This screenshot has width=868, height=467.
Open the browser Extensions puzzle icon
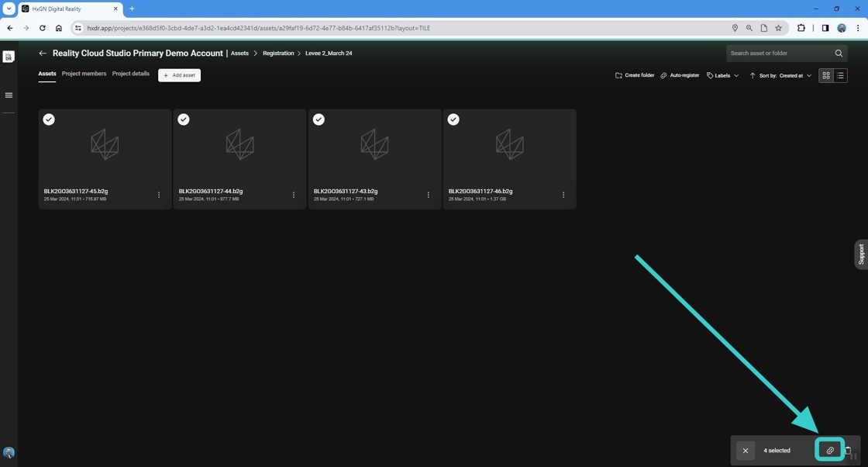pyautogui.click(x=801, y=28)
